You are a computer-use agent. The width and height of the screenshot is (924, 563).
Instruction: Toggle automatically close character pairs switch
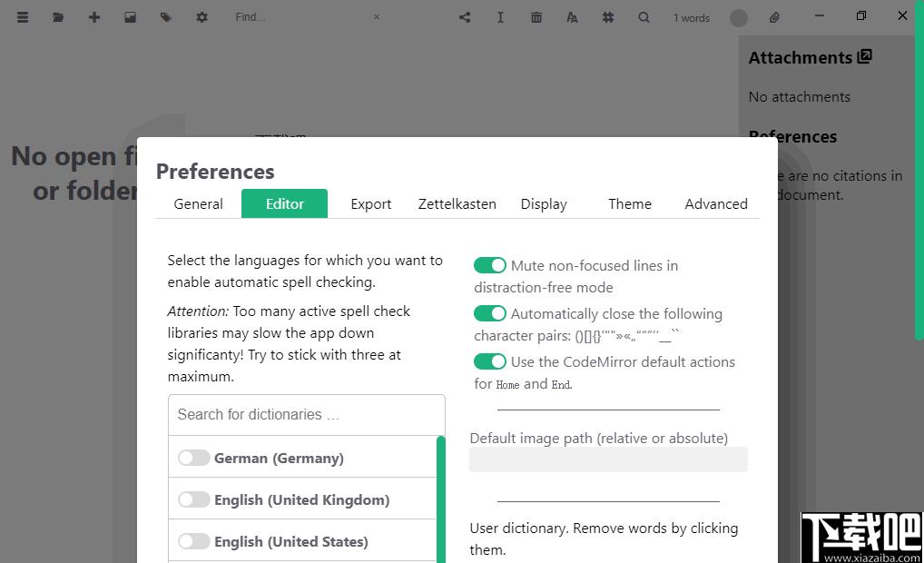point(490,313)
